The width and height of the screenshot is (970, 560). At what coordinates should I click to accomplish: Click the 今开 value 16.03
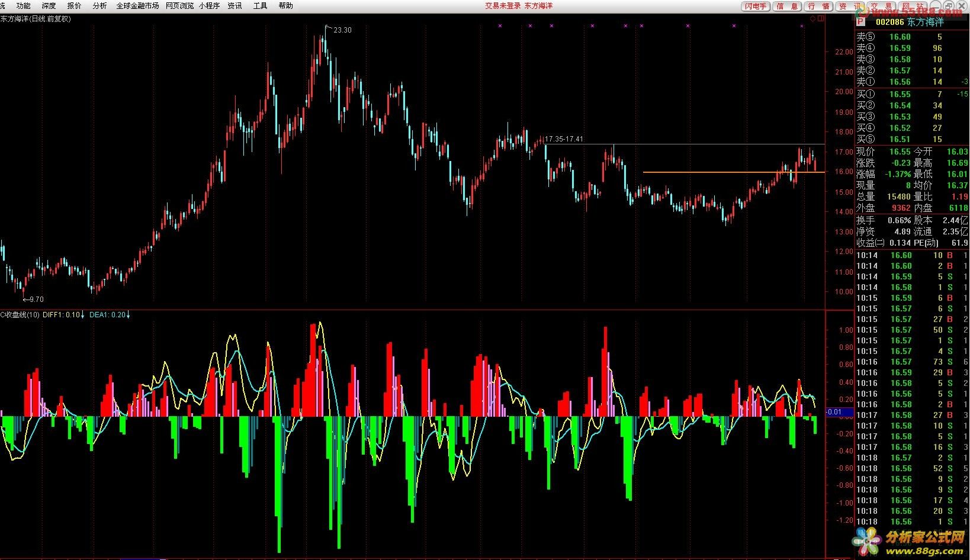point(958,152)
